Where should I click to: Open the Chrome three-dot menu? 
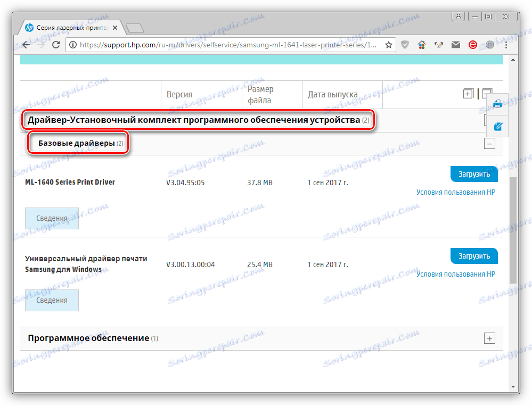[506, 45]
